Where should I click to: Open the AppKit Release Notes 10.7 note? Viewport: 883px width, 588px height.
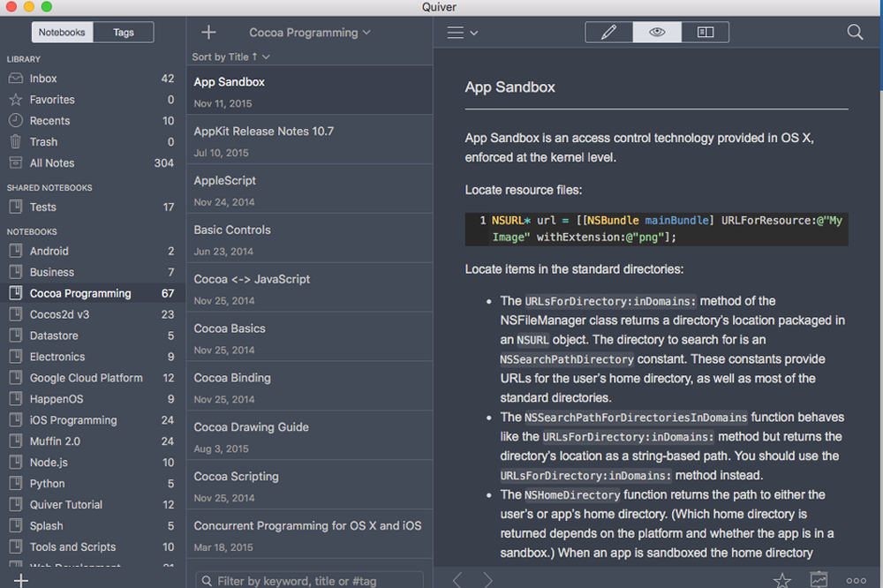click(x=309, y=139)
